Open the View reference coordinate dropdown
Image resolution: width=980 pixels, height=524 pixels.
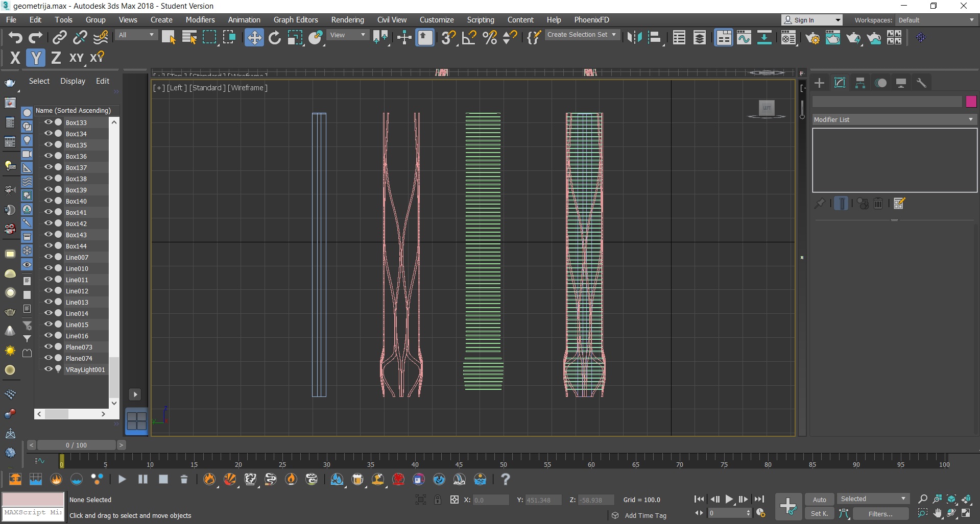tap(347, 35)
